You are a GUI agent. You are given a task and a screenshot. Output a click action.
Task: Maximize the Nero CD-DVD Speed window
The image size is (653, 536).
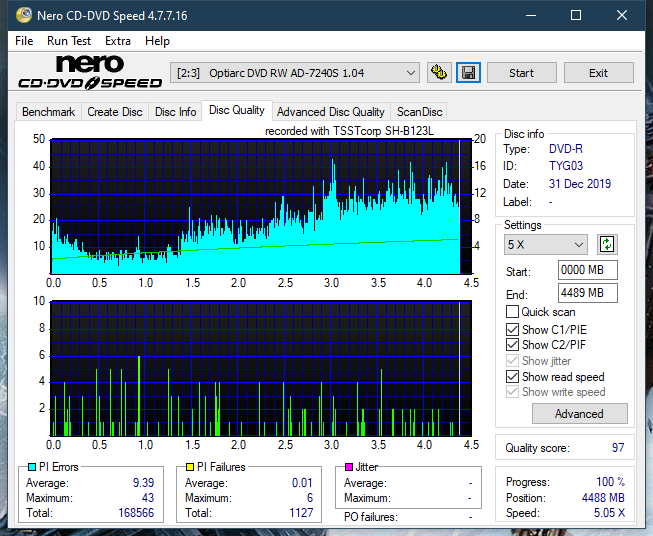(x=576, y=15)
